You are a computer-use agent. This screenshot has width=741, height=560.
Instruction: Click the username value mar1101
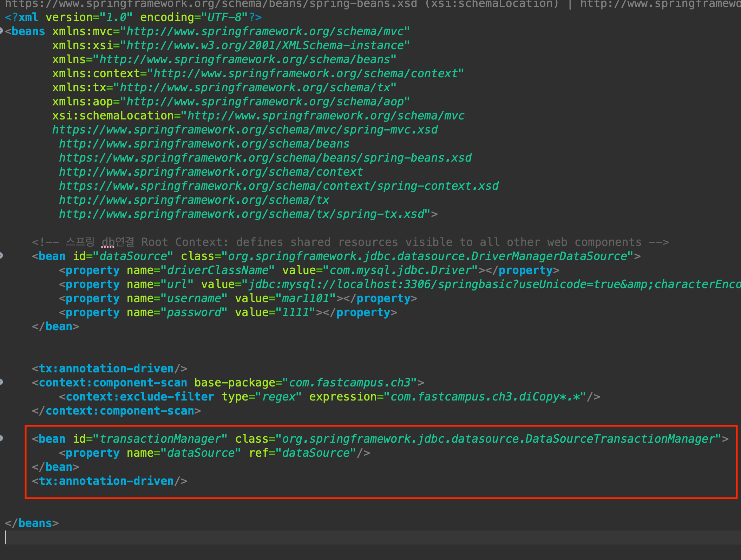(305, 298)
